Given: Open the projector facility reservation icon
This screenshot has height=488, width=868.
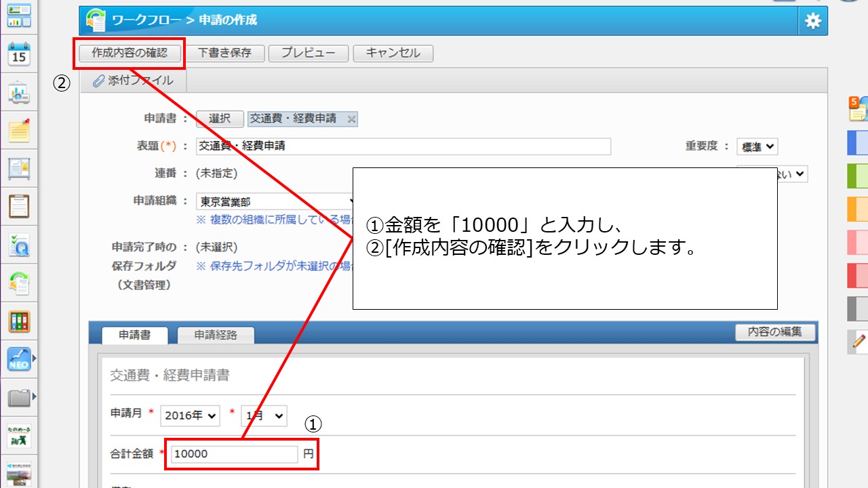Looking at the screenshot, I should (19, 93).
